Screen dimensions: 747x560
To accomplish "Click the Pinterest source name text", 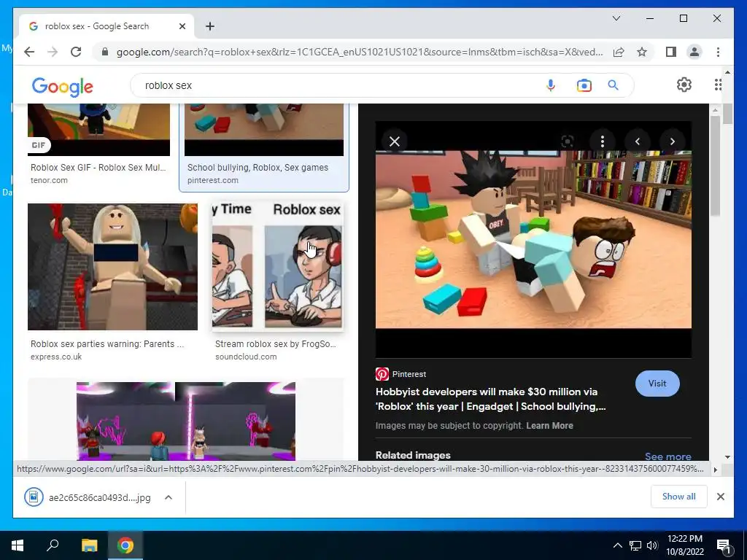I will [409, 374].
